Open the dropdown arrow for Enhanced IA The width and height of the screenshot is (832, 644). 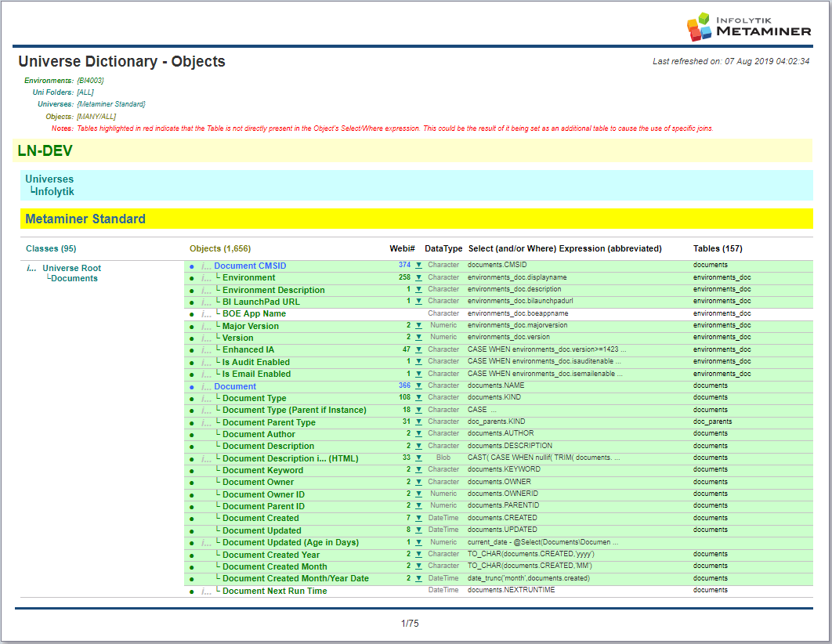(x=418, y=349)
